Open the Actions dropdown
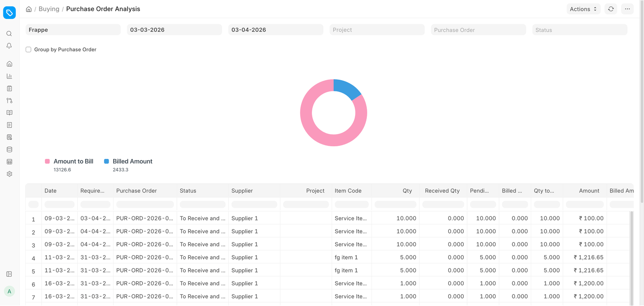This screenshot has height=306, width=644. pyautogui.click(x=583, y=9)
